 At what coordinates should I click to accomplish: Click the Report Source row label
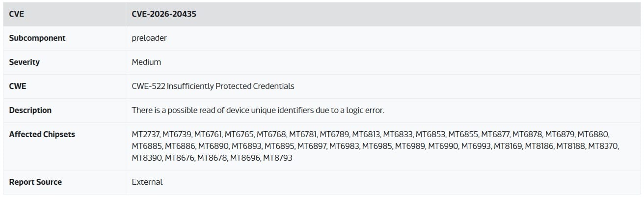pyautogui.click(x=35, y=182)
